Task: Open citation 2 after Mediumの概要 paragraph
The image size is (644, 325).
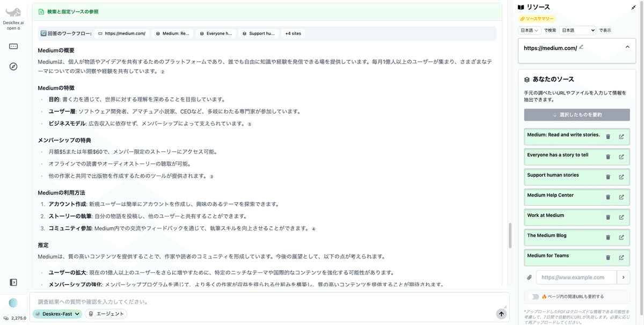Action: tap(163, 72)
